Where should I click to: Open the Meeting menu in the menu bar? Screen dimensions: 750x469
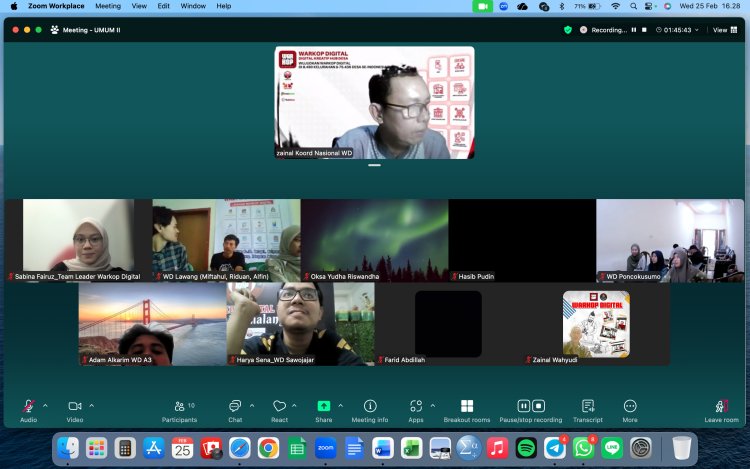click(x=108, y=6)
